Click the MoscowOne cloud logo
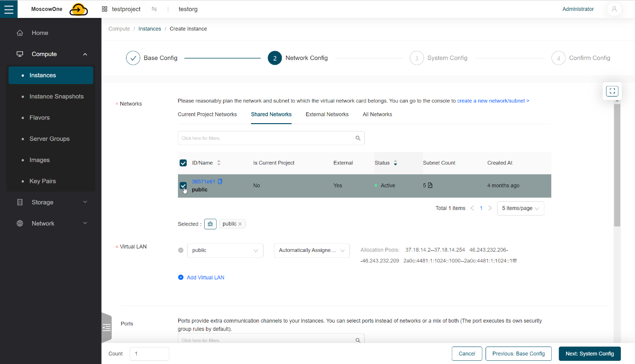This screenshot has width=635, height=364. (x=78, y=9)
